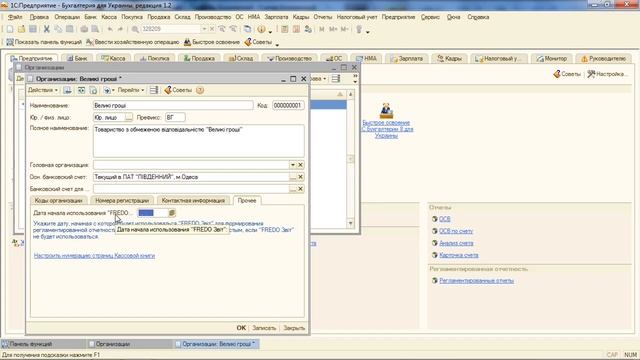Click the Cut scissors icon

[x=47, y=29]
